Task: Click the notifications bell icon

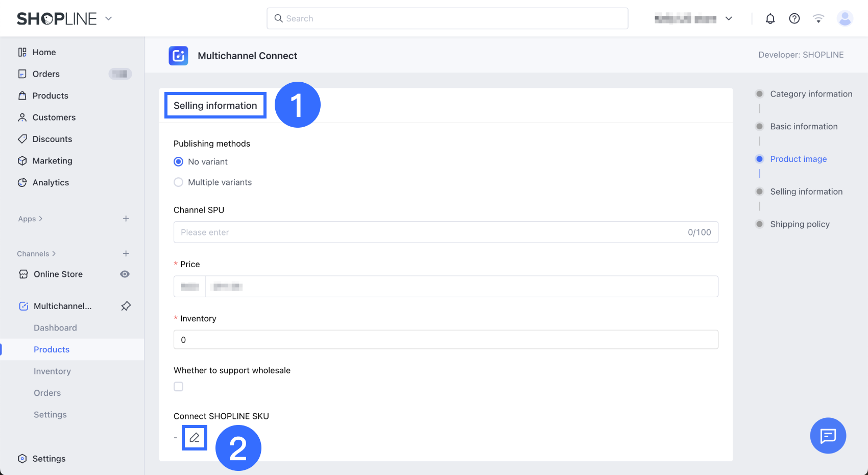Action: point(770,19)
